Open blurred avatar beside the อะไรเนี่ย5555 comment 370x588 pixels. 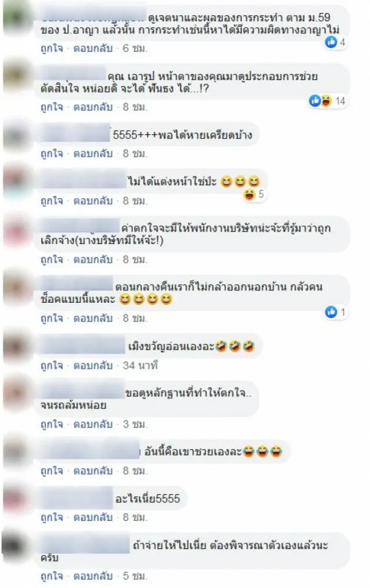(16, 499)
